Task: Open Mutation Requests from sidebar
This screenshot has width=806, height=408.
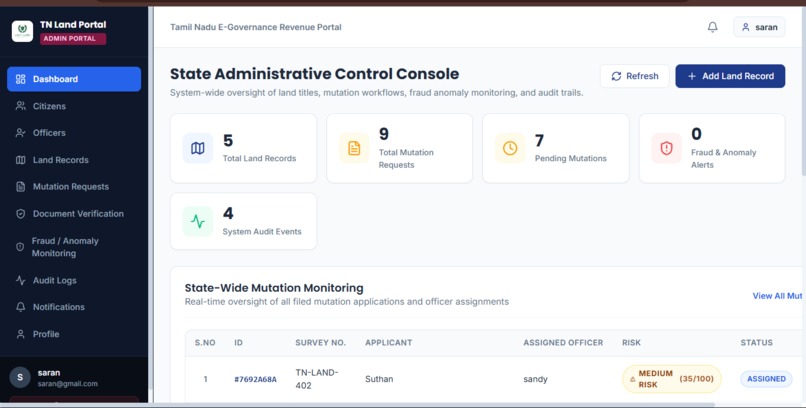Action: tap(74, 187)
